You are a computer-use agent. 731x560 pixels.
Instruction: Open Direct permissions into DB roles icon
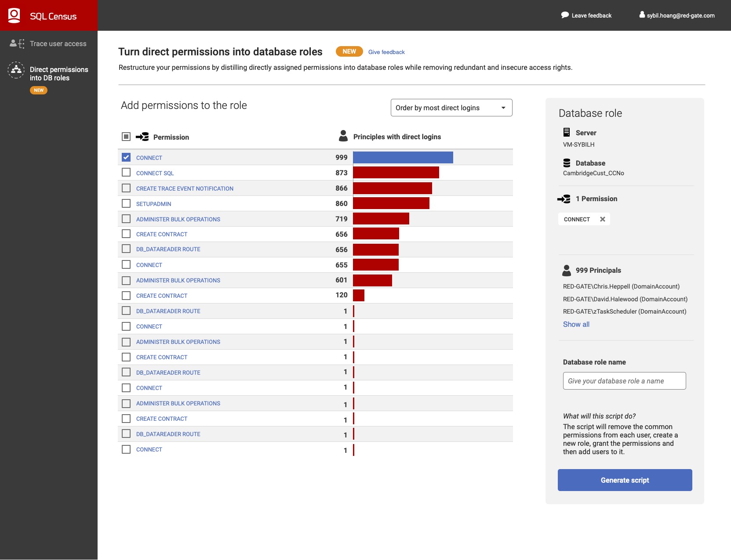[x=16, y=70]
